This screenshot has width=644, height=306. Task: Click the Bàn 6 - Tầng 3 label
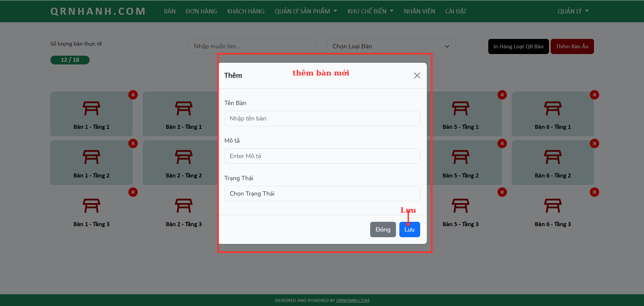click(553, 224)
